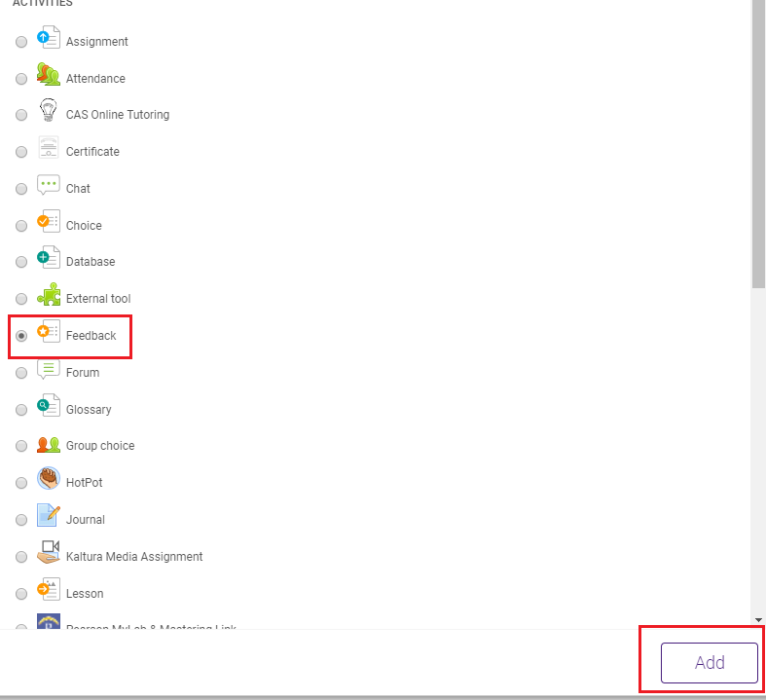Select the Glossary radio button

(x=21, y=410)
